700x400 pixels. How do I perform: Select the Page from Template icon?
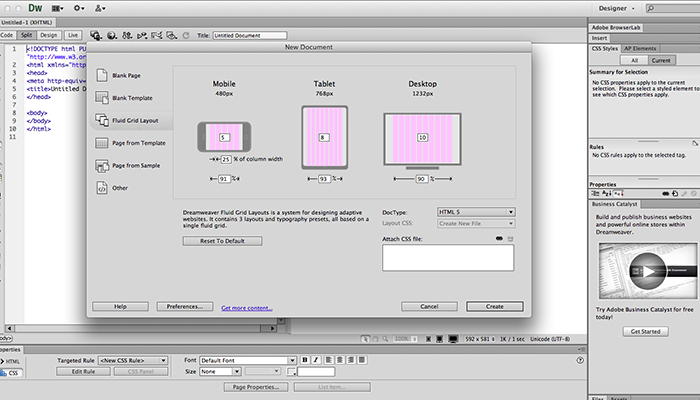point(102,143)
